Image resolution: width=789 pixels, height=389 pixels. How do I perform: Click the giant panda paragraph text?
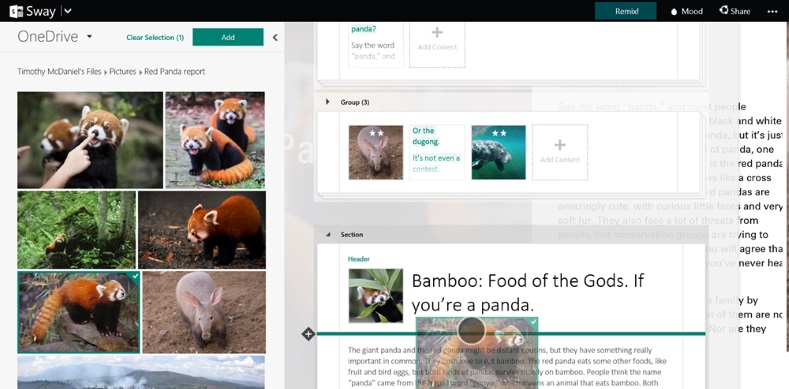click(x=507, y=366)
